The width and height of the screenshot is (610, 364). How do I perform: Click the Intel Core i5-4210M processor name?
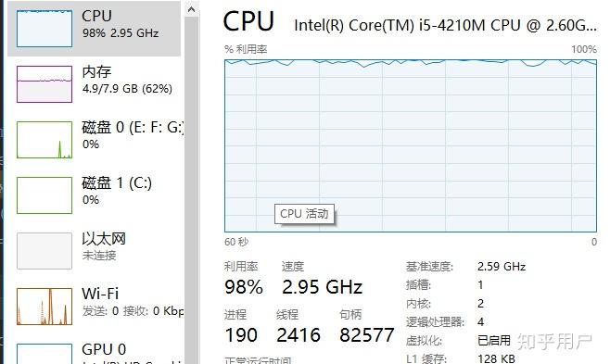pyautogui.click(x=445, y=25)
